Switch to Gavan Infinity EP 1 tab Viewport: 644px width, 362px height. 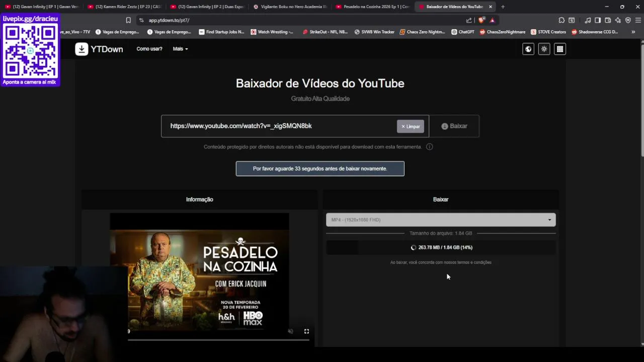coord(42,7)
